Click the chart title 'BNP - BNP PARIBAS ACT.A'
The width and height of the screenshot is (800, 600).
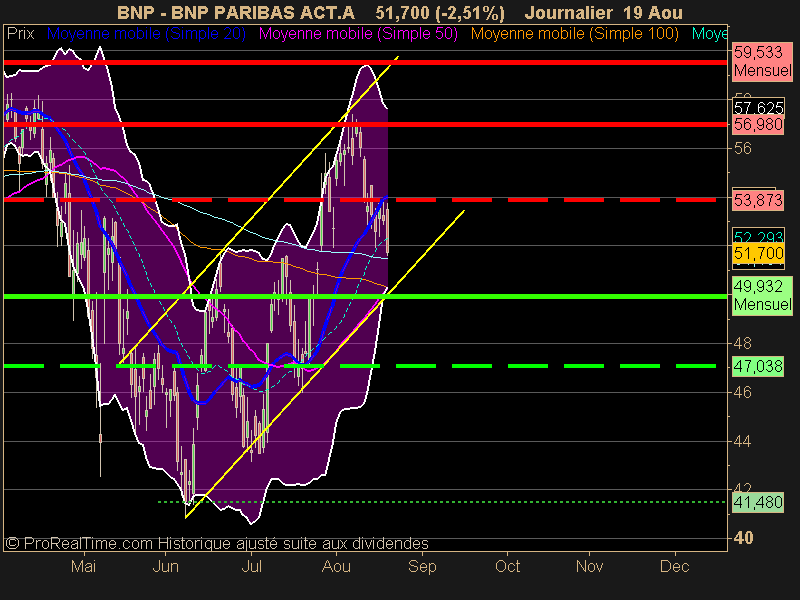[235, 12]
